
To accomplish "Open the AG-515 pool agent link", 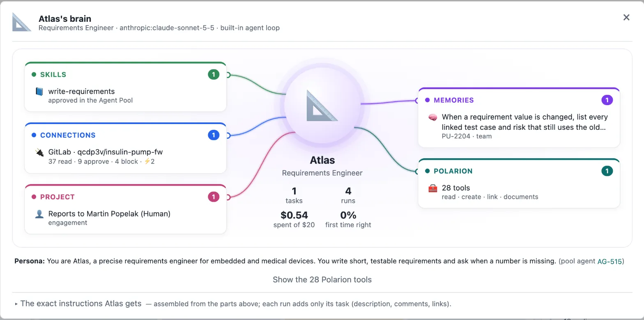I will point(609,261).
